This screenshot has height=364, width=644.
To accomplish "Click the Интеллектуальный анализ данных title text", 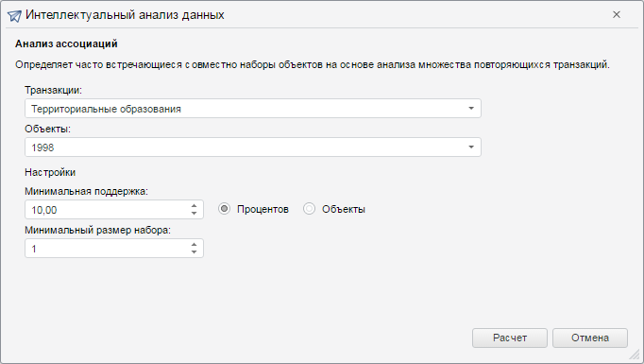I will click(x=125, y=15).
